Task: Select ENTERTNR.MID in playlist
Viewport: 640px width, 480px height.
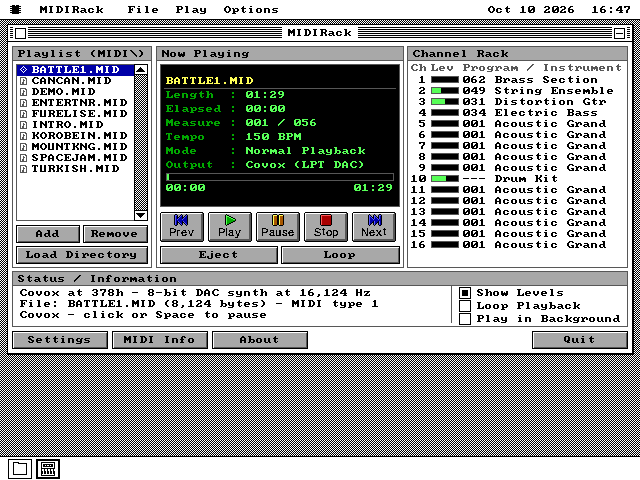Action: pyautogui.click(x=76, y=103)
